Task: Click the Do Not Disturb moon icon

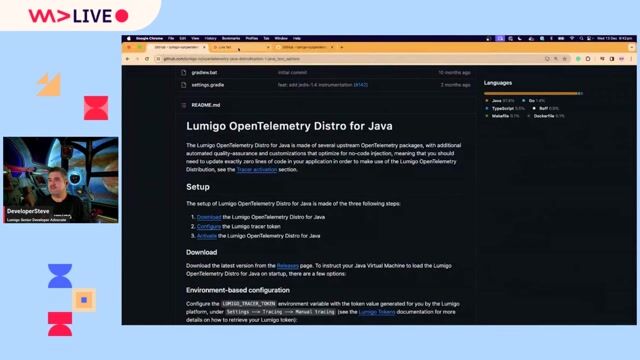Action: (520, 38)
